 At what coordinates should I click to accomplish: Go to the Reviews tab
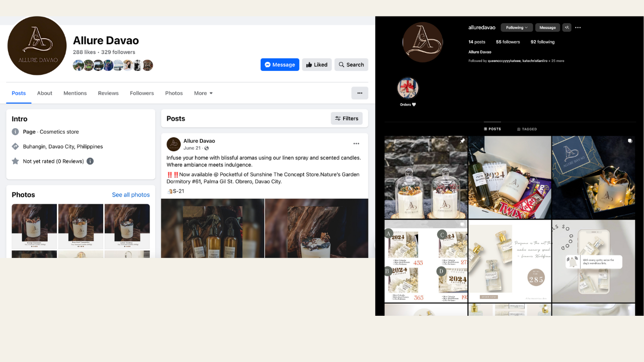tap(108, 93)
